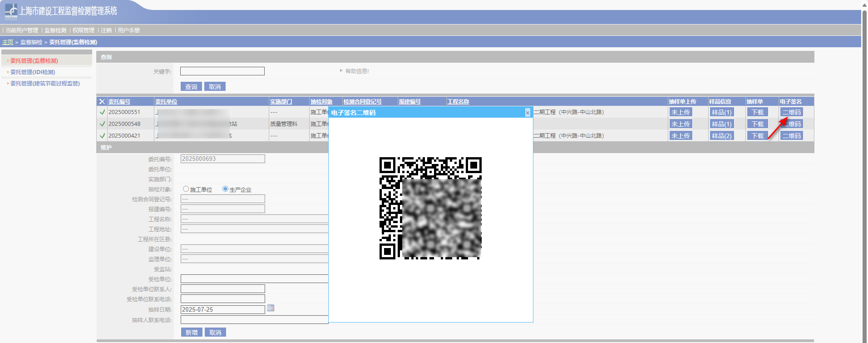The height and width of the screenshot is (343, 868).
Task: Open the calendar picker beside 抽样日期
Action: (271, 308)
